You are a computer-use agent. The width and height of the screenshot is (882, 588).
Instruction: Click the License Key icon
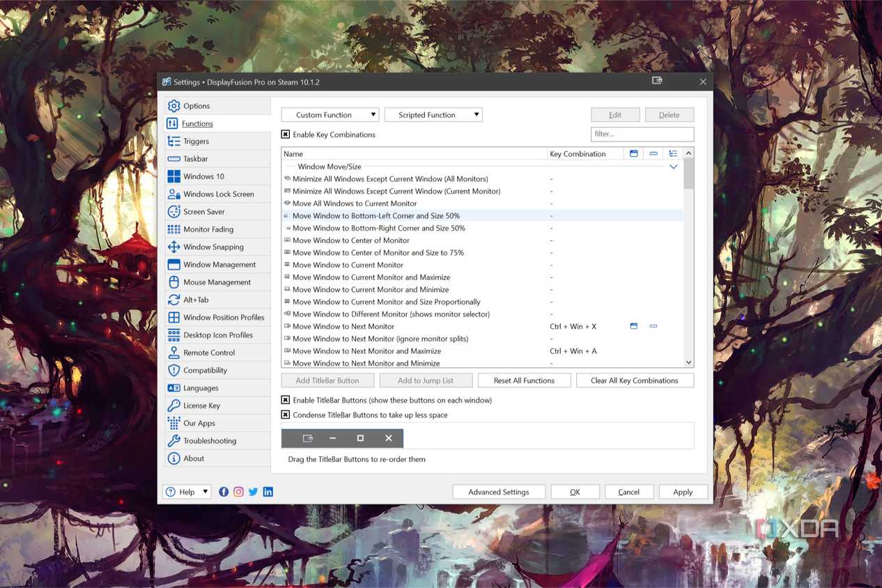[173, 405]
